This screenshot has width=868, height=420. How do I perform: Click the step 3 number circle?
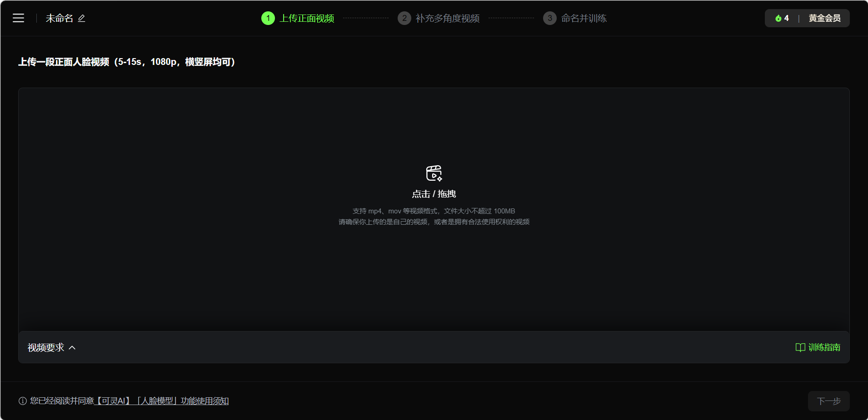(549, 18)
